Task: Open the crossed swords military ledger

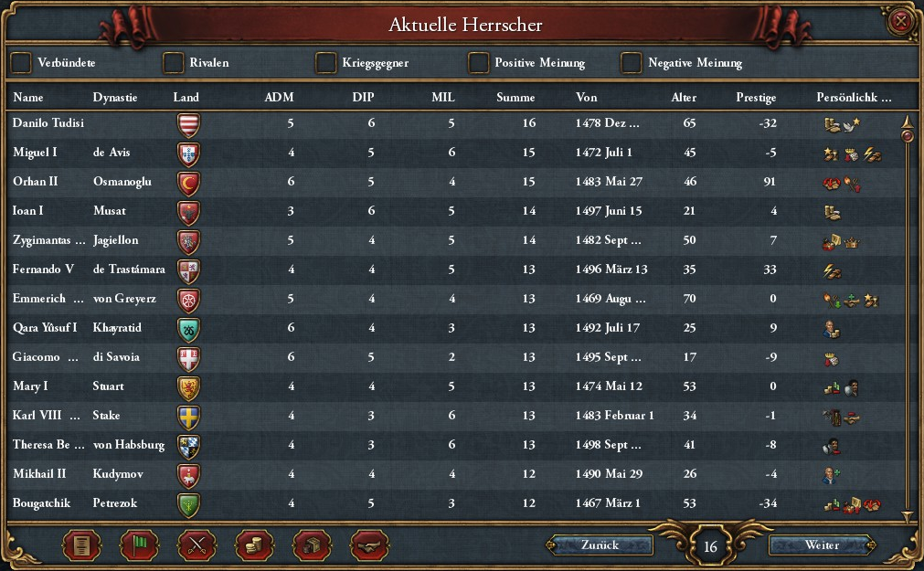Action: (197, 545)
